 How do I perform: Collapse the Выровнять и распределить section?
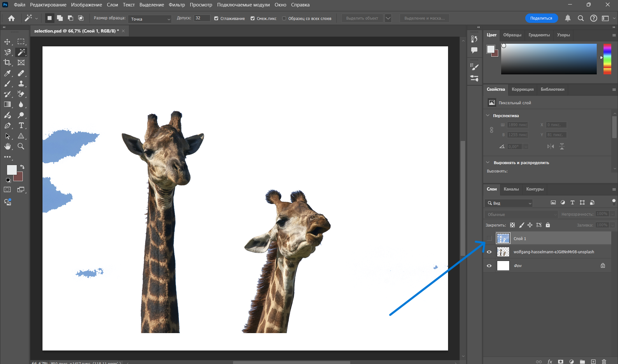pyautogui.click(x=488, y=163)
